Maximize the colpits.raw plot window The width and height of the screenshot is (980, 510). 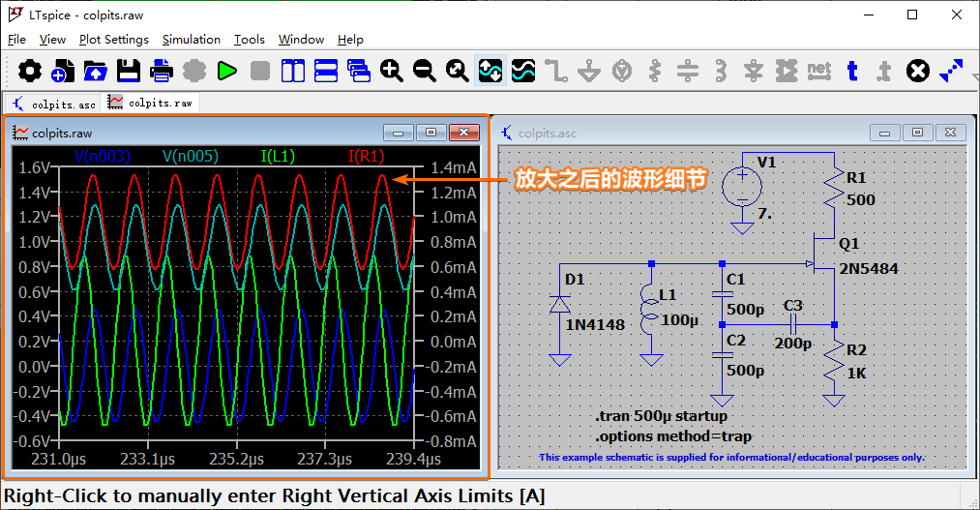(x=431, y=133)
